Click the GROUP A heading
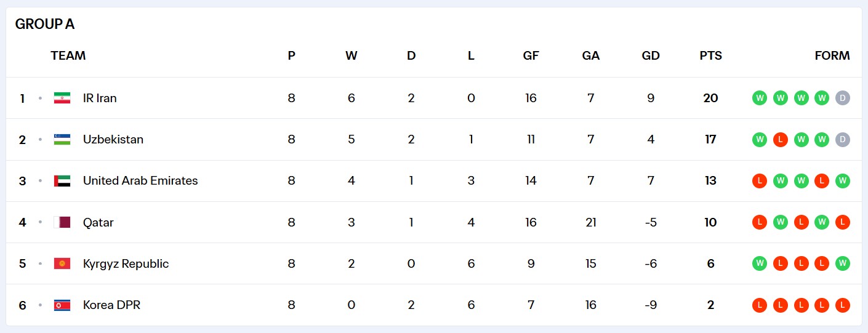Screen dimensions: 868x333 coord(45,24)
